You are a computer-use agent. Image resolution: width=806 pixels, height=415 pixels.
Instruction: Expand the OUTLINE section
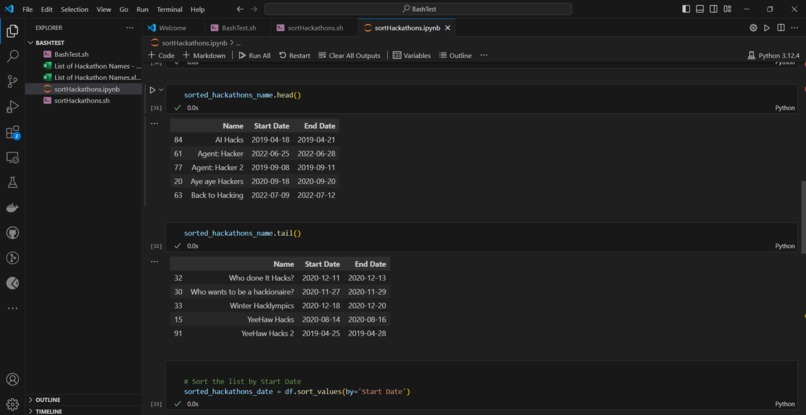pos(83,400)
